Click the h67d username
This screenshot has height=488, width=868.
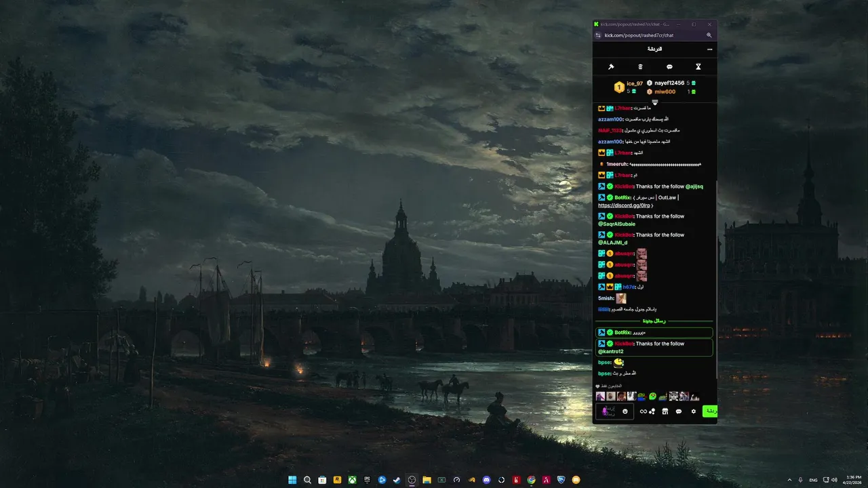pyautogui.click(x=629, y=287)
